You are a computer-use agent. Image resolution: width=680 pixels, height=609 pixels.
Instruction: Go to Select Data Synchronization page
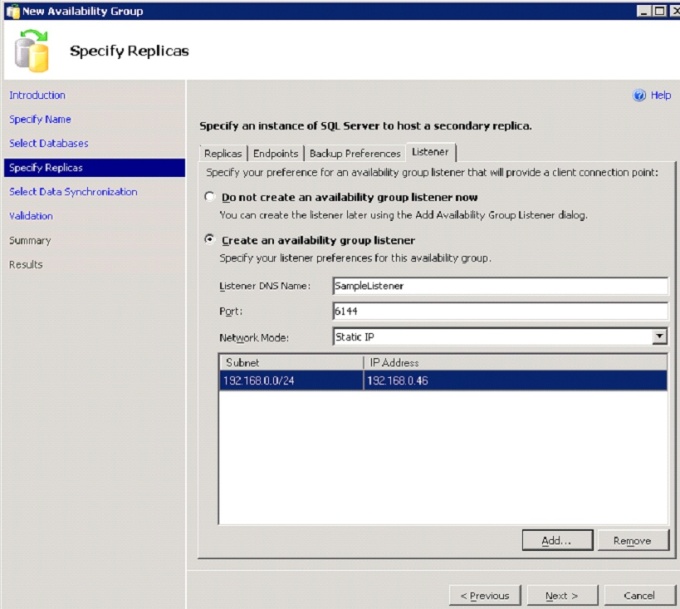click(73, 192)
